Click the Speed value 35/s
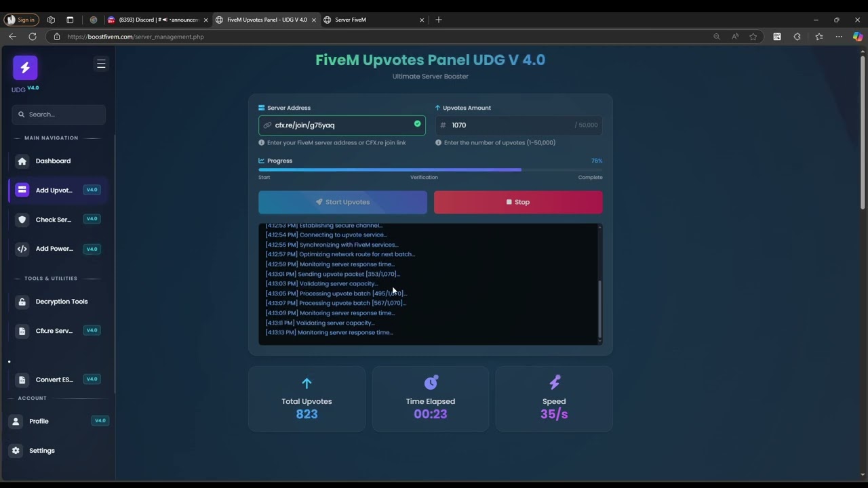The width and height of the screenshot is (868, 488). (x=554, y=414)
